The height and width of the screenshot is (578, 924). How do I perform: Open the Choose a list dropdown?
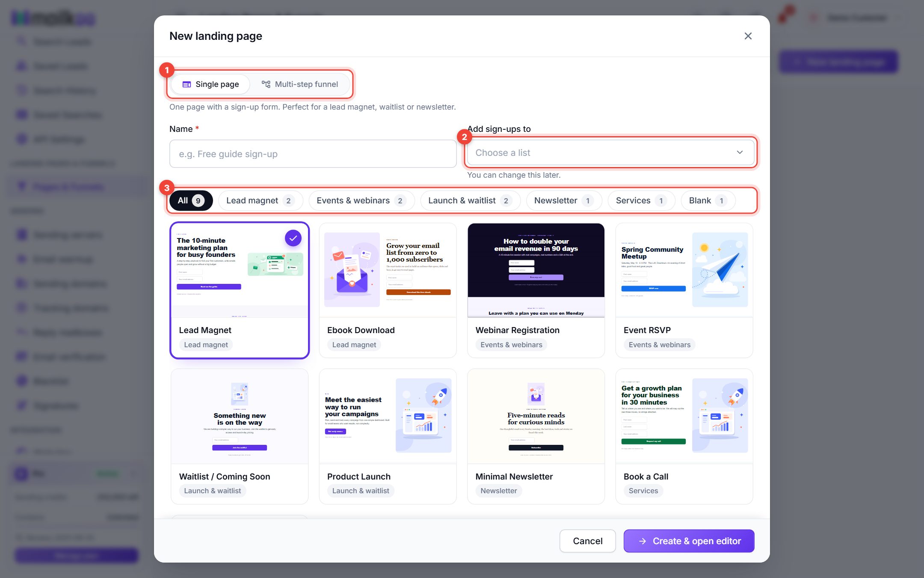click(x=610, y=152)
